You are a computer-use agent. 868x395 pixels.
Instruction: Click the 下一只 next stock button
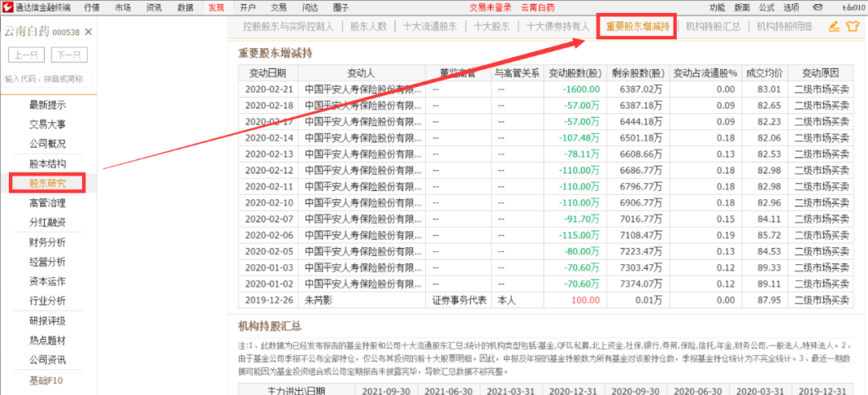pos(69,55)
